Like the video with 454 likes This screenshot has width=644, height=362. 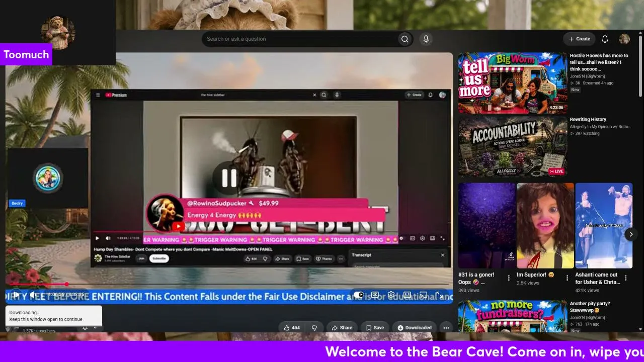point(292,328)
